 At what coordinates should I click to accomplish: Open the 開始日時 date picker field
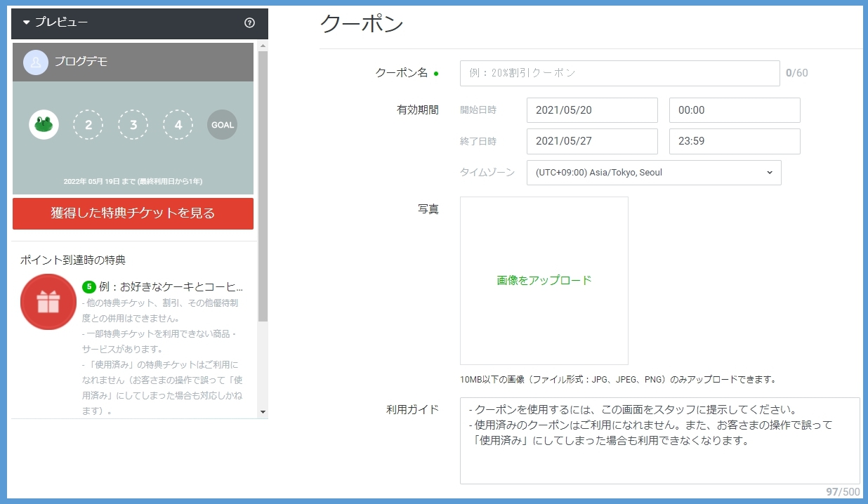(591, 110)
